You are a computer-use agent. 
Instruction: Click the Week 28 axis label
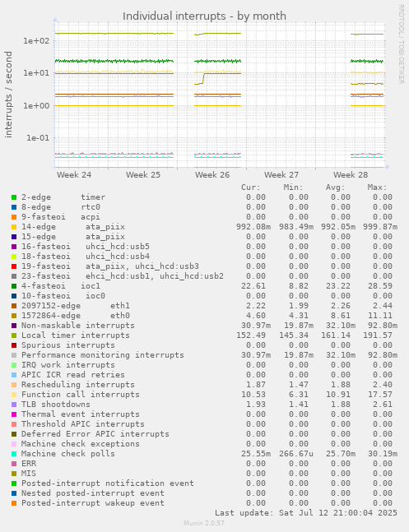(x=351, y=175)
